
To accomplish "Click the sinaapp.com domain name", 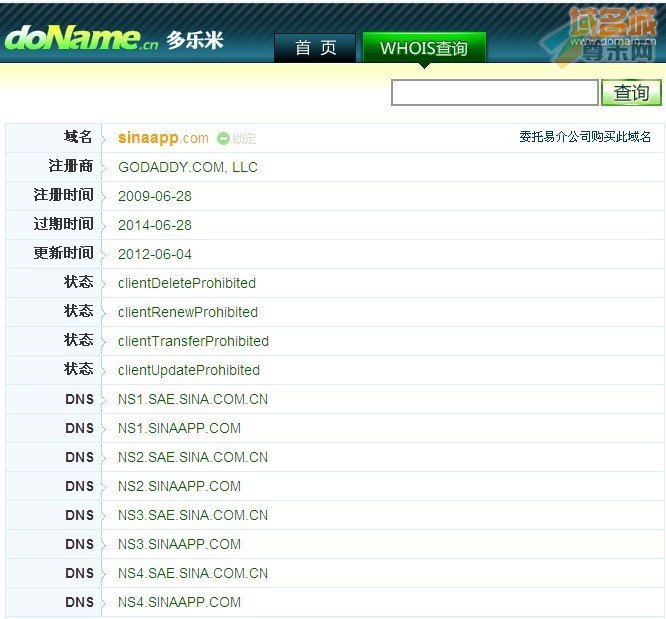I will click(163, 138).
